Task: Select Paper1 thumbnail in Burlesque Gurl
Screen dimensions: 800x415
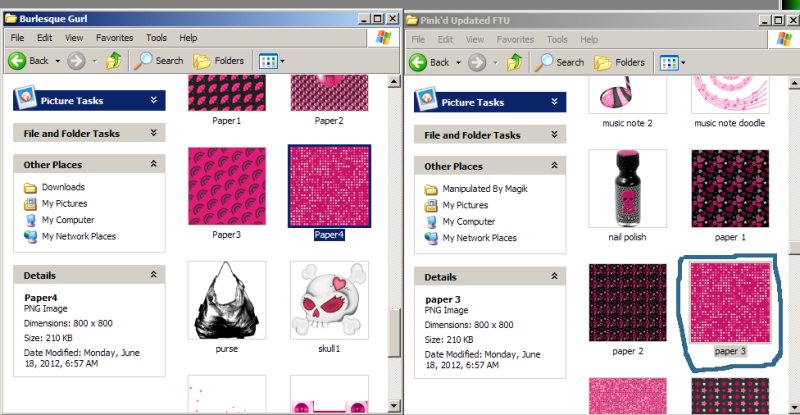Action: pos(227,93)
